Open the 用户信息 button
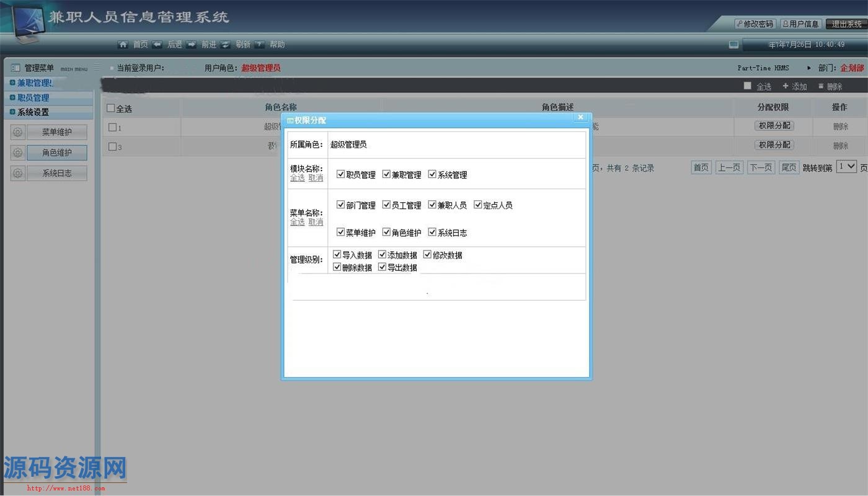 coord(800,24)
